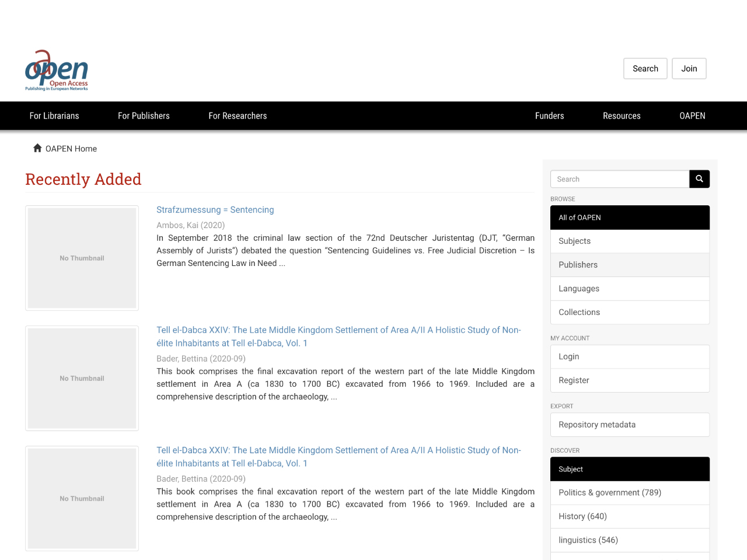Open the For Librarians menu
The height and width of the screenshot is (560, 747).
pyautogui.click(x=54, y=116)
